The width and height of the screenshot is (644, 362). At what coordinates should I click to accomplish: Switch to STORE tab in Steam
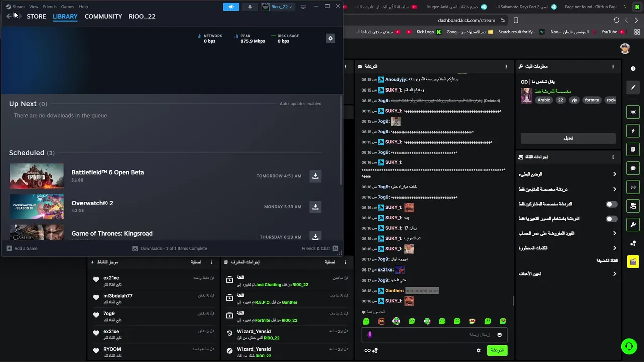[36, 16]
